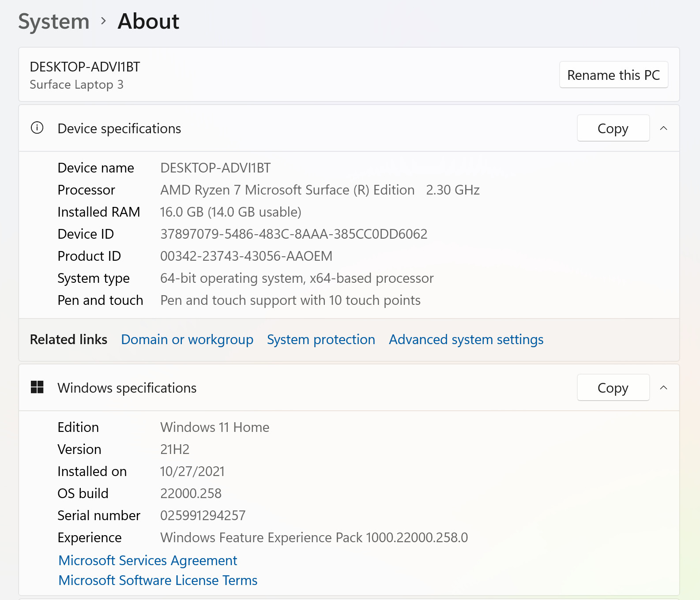Click the OS build label
The width and height of the screenshot is (700, 600).
tap(83, 494)
